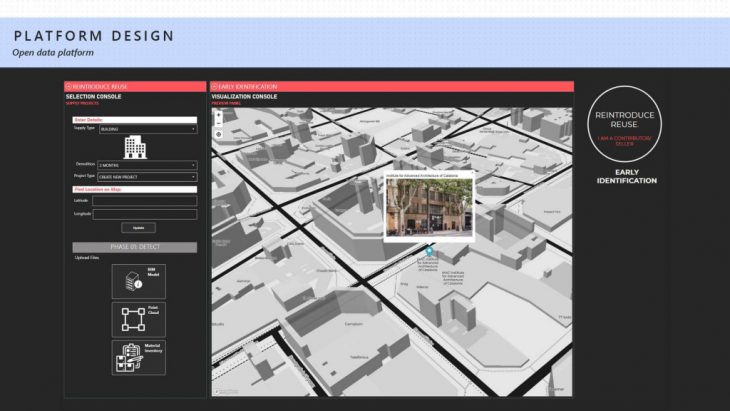Screen dimensions: 730x411
Task: Click into the Latitude input field
Action: pos(144,200)
